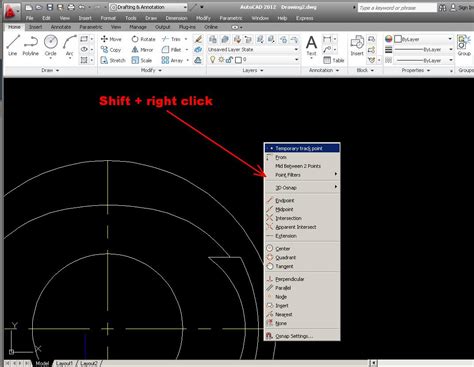Activate the Trim tool
The width and height of the screenshot is (474, 367).
(x=171, y=39)
